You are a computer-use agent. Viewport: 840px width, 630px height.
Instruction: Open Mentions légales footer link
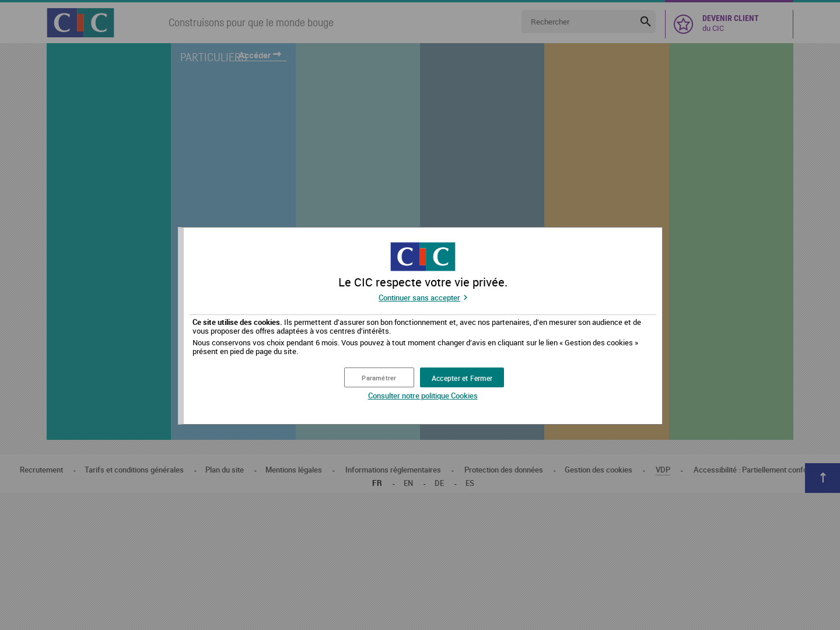(293, 470)
